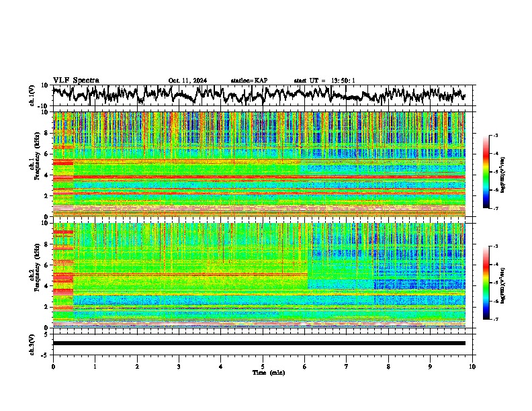This screenshot has height=411, width=532.
Task: Click tick label 1 on the Time axis
Action: pos(95,367)
